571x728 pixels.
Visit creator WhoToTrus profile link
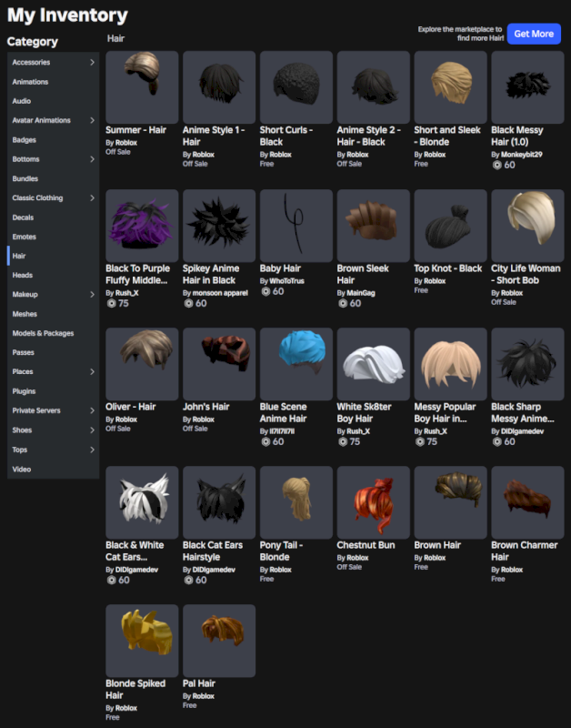pos(286,281)
